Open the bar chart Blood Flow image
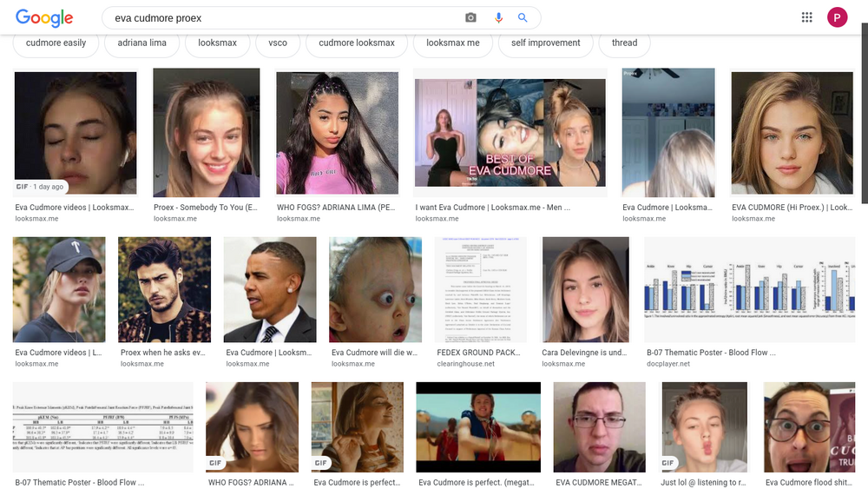The image size is (868, 489). [750, 289]
